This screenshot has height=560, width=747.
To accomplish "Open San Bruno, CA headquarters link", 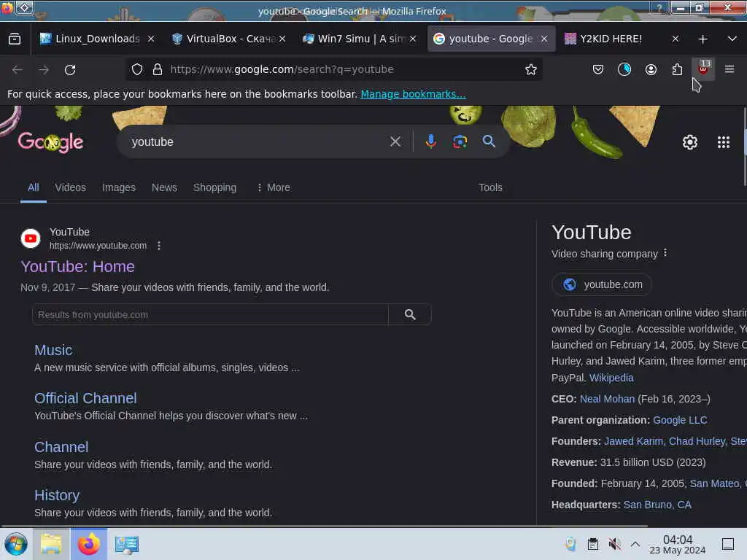I will click(657, 505).
